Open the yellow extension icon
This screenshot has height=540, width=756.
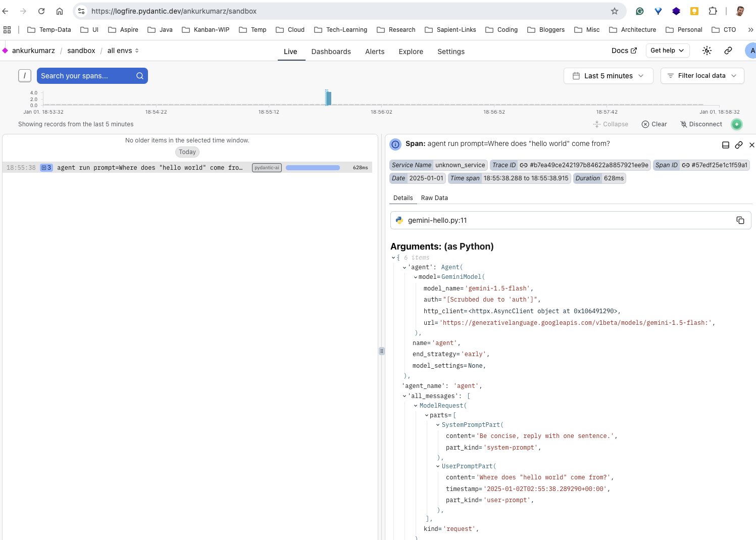694,11
